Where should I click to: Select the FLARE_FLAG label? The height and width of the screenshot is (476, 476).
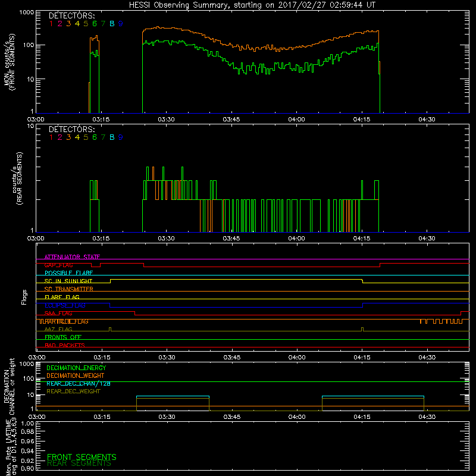[x=62, y=297]
